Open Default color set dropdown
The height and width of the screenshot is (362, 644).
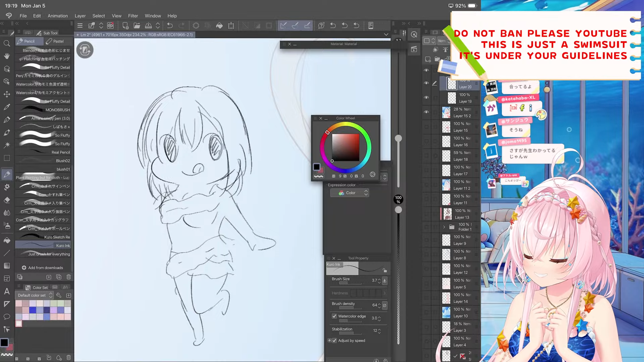coord(35,295)
